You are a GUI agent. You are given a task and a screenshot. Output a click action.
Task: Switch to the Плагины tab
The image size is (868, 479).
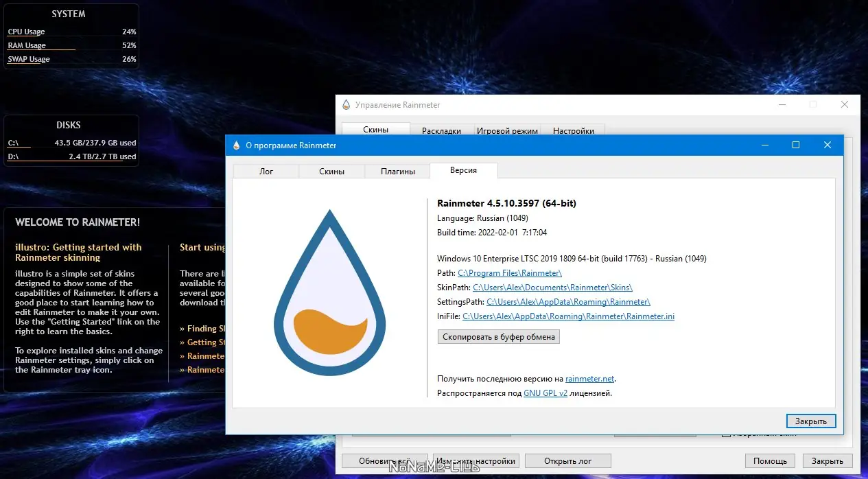[398, 172]
